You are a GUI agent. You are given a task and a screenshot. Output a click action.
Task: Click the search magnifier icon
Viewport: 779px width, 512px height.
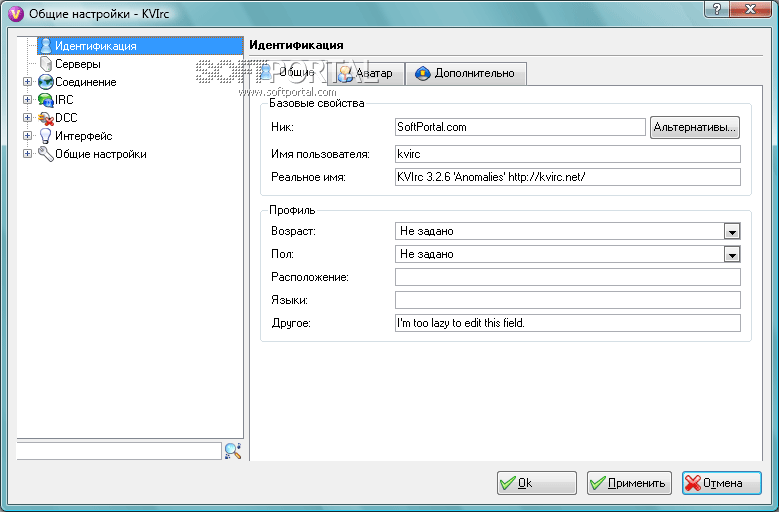233,450
